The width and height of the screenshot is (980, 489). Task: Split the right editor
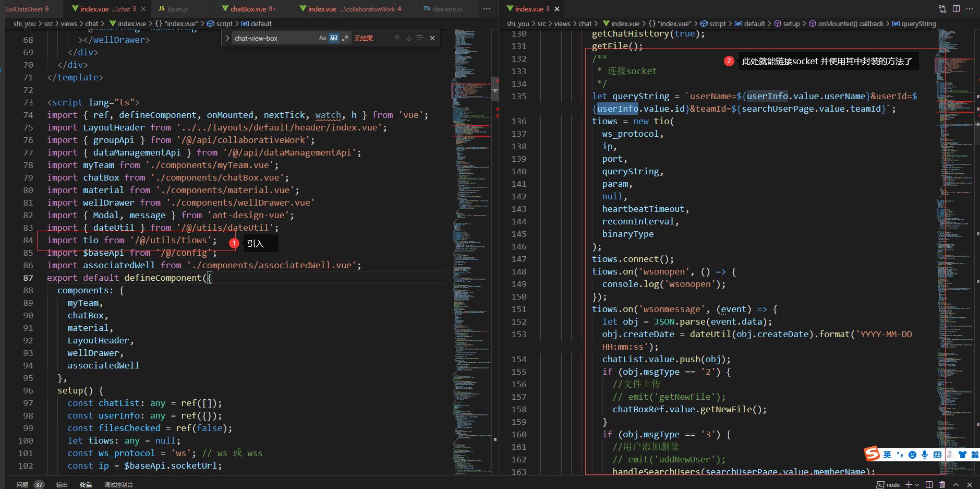point(956,9)
